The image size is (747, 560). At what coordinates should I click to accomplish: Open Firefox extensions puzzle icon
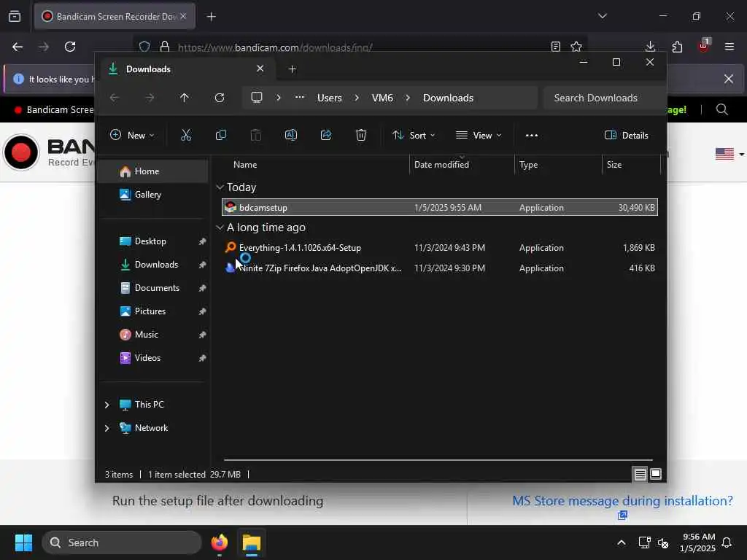click(677, 47)
